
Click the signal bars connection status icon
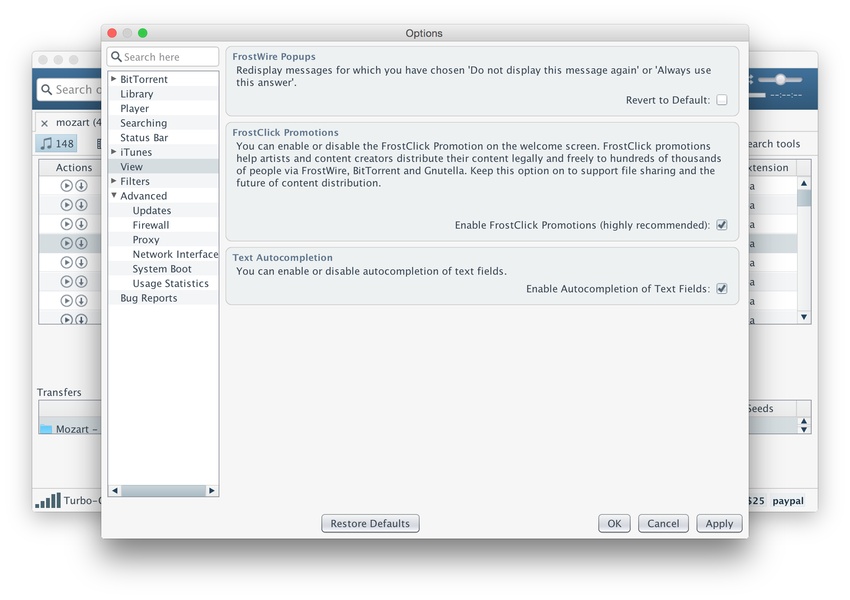47,501
